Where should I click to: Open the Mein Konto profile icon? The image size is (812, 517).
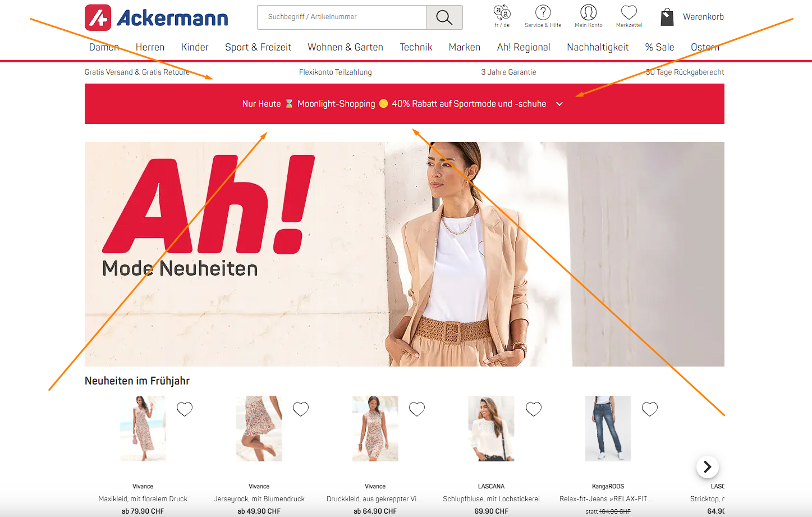coord(588,12)
